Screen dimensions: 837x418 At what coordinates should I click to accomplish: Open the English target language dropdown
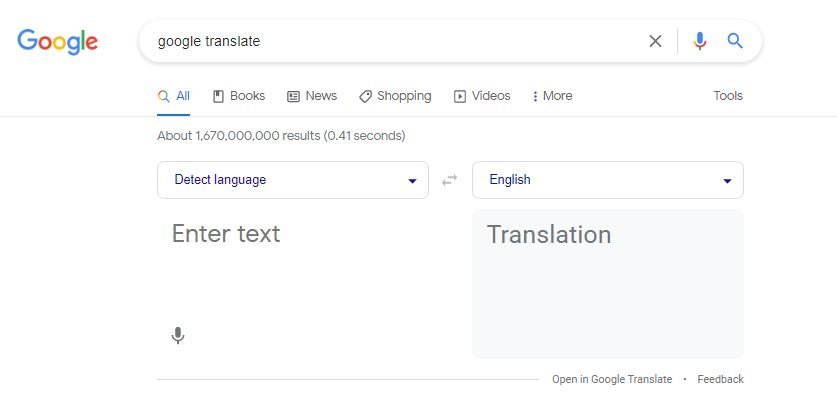(x=607, y=180)
